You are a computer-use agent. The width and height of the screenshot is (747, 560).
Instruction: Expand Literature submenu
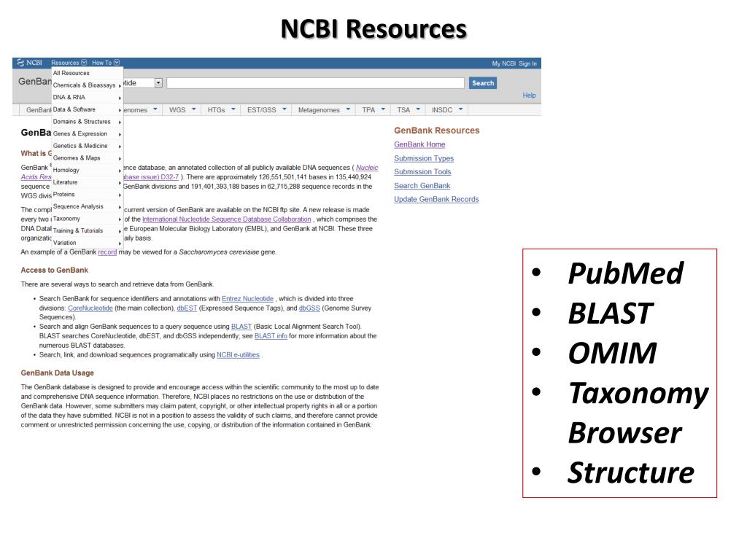88,182
